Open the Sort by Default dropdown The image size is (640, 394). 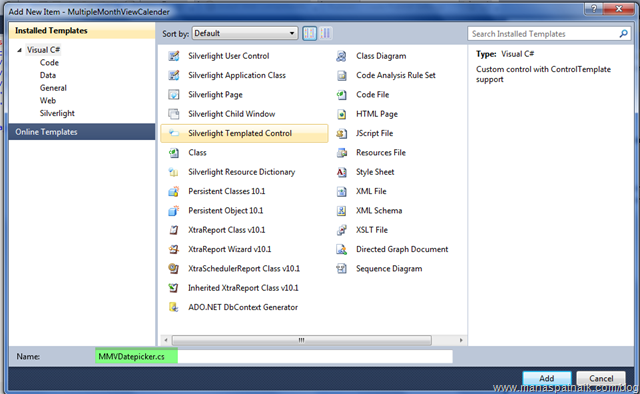pos(245,33)
